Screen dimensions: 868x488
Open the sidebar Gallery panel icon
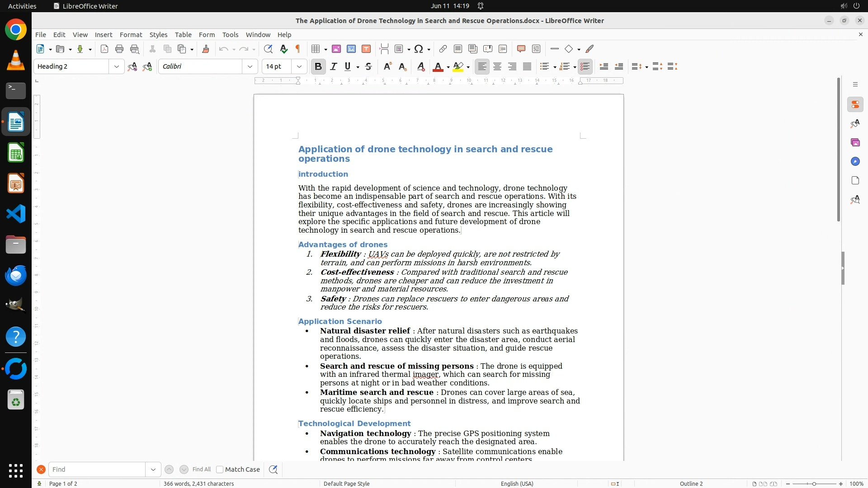[855, 143]
